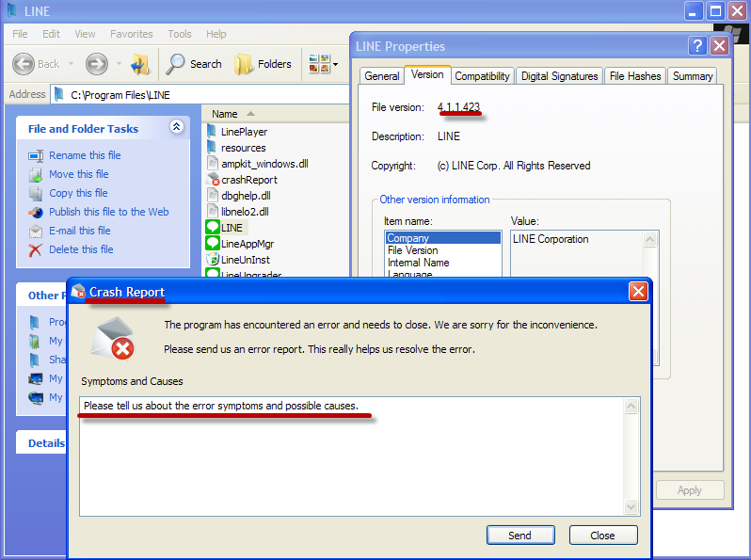Click the symptoms and causes text area
This screenshot has height=560, width=751.
352,456
